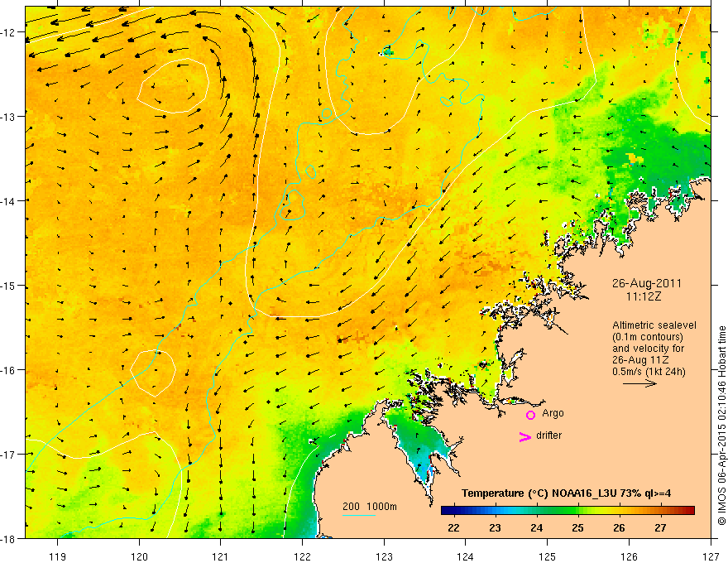Click the magenta drifter arrowhead legend symbol
The height and width of the screenshot is (563, 728).
click(x=525, y=436)
